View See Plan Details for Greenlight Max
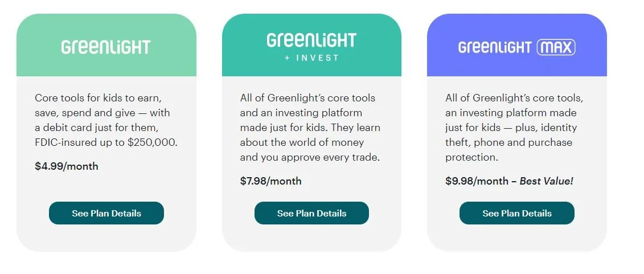 coord(516,213)
